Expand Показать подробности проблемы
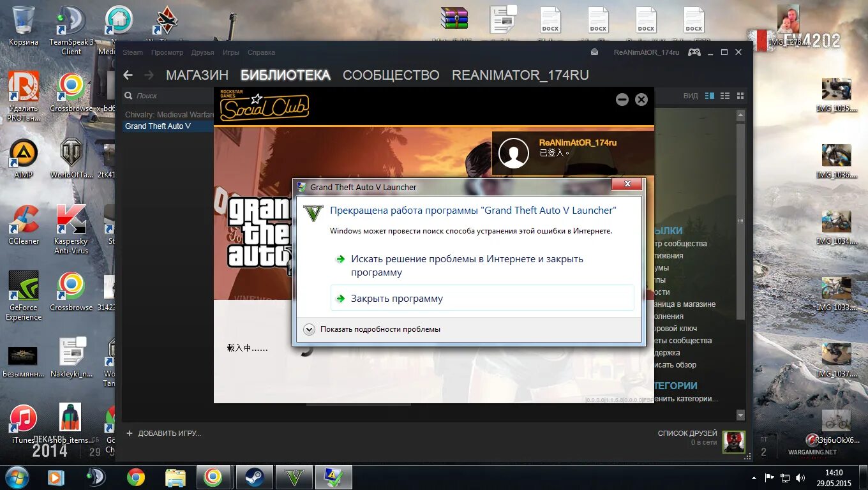Viewport: 868px width, 490px height. coord(371,329)
